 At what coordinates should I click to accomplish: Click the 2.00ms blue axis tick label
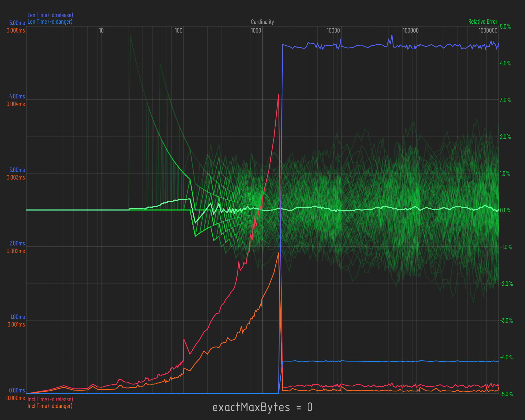point(17,243)
